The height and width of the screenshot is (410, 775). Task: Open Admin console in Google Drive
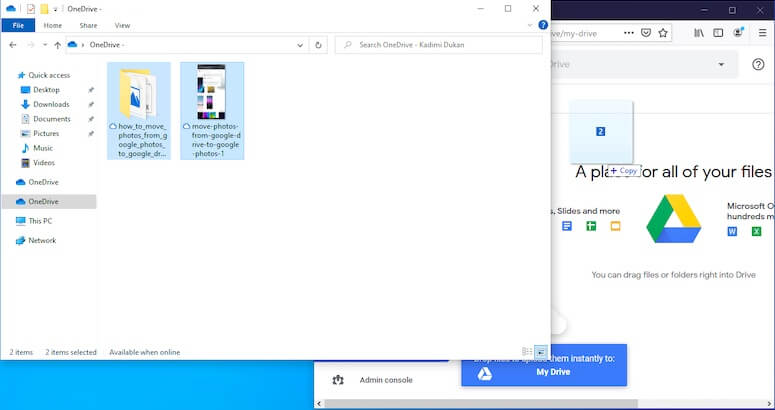[386, 380]
